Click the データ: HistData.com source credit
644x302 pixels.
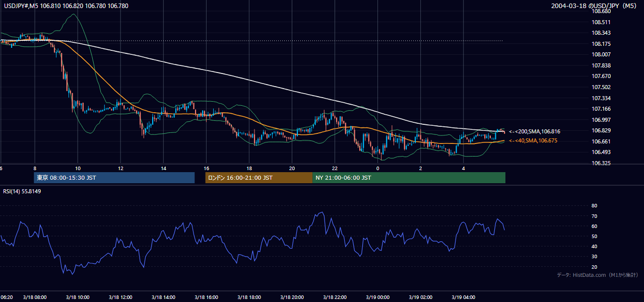point(597,275)
